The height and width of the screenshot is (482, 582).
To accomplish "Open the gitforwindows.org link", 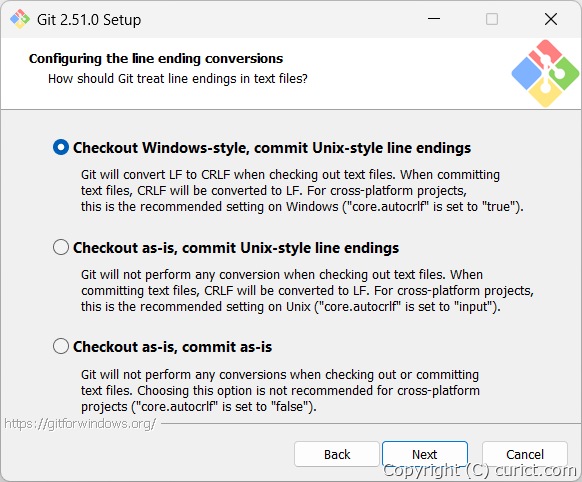I will (80, 423).
